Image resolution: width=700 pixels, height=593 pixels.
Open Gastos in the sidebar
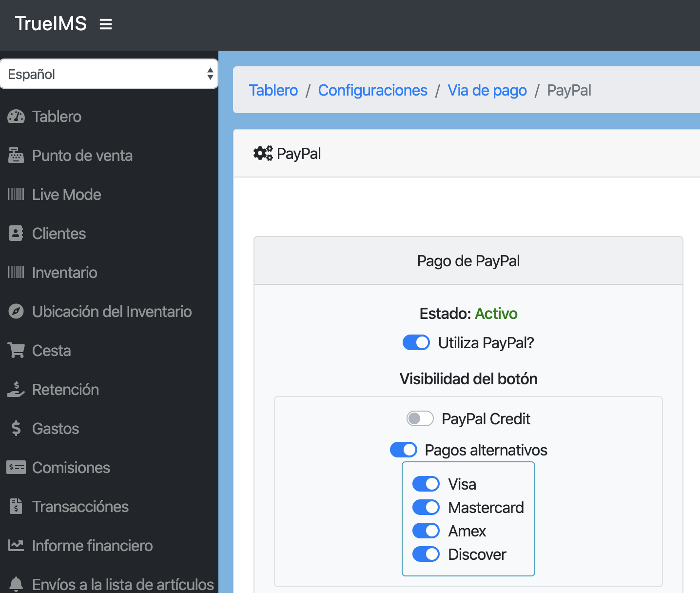pos(56,429)
